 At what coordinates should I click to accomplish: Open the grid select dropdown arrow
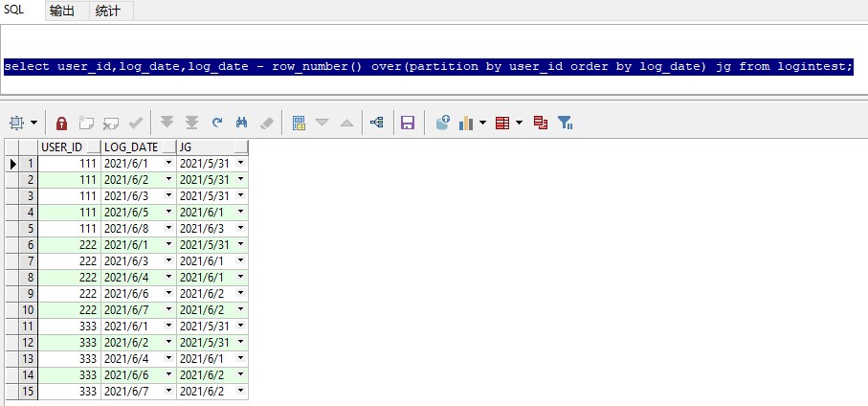click(34, 123)
